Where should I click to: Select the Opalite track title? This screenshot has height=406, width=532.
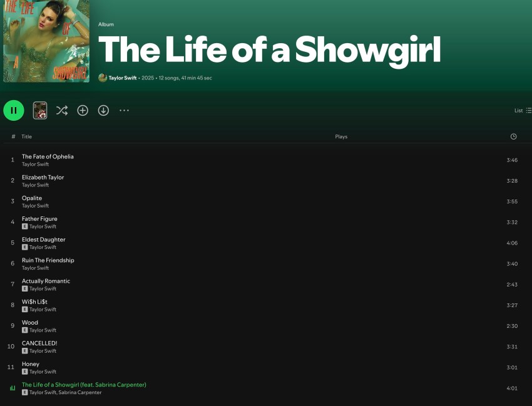[32, 198]
